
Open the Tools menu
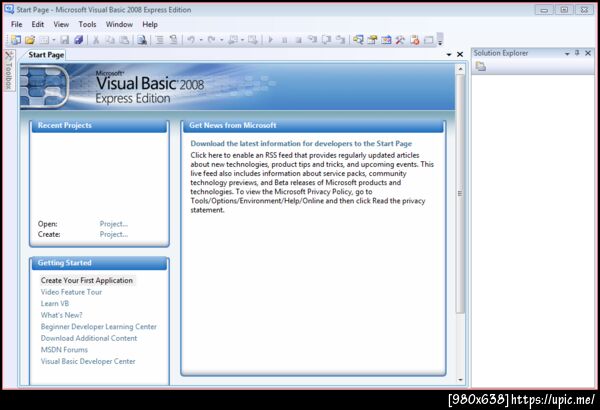pyautogui.click(x=87, y=24)
